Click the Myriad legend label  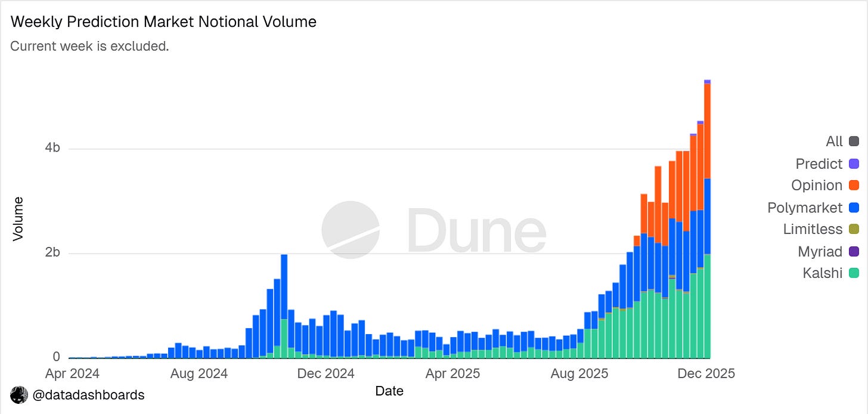coord(820,251)
